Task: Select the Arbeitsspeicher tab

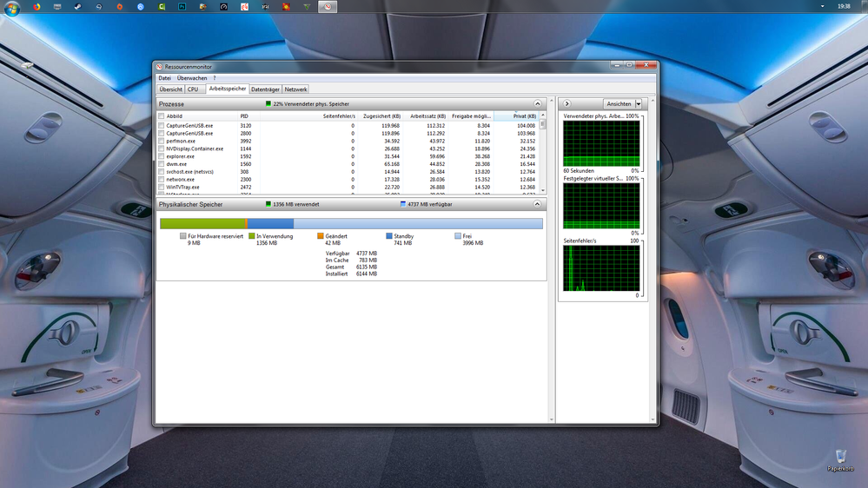Action: (x=228, y=89)
